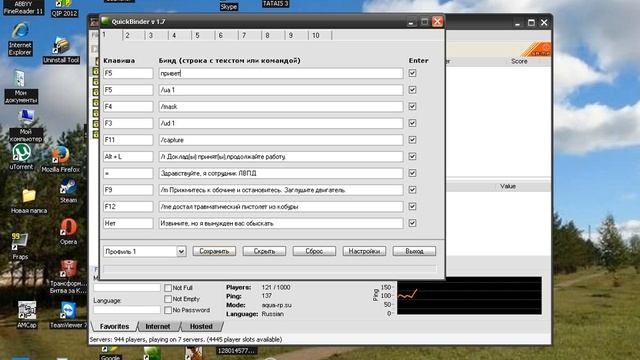Click the key field containing F11
640x360 pixels.
pos(128,140)
